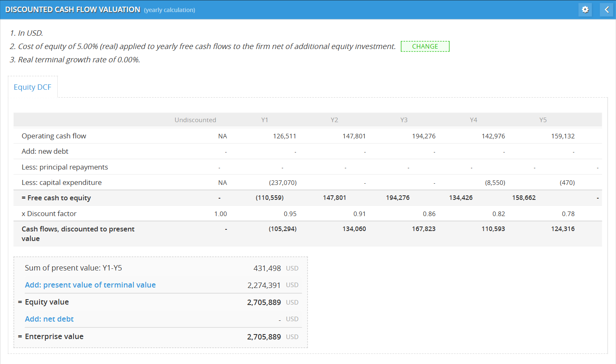Click the Y5 column header
This screenshot has height=364, width=616.
pyautogui.click(x=543, y=120)
